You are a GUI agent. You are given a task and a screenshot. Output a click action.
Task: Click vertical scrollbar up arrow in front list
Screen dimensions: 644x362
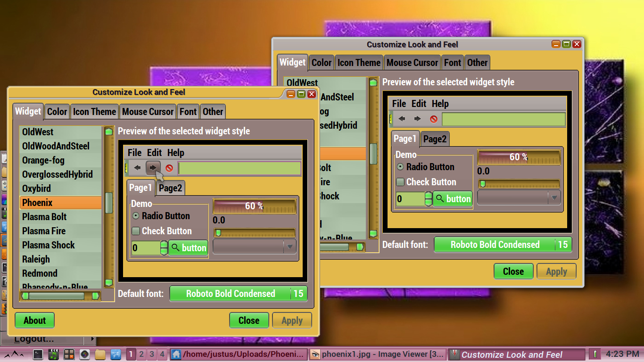pos(109,132)
